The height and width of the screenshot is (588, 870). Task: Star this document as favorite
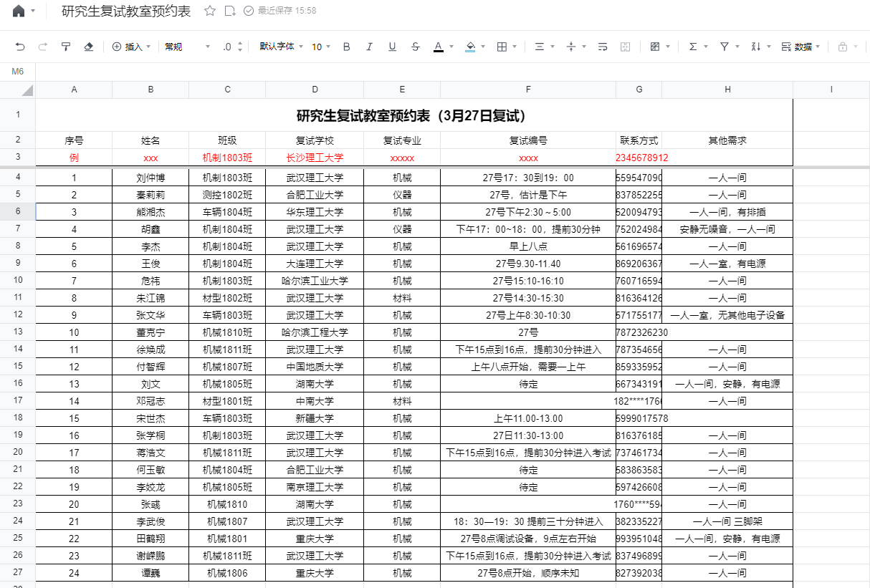[x=210, y=11]
